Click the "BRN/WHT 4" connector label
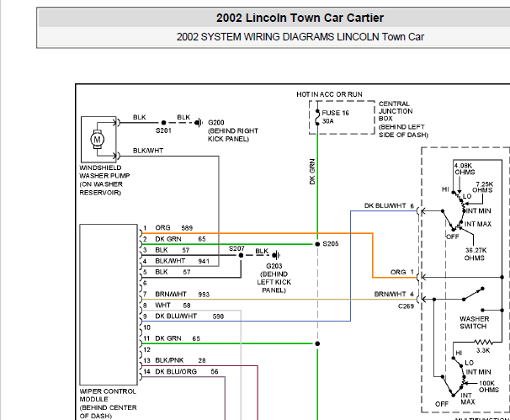The width and height of the screenshot is (510, 420). click(x=394, y=294)
